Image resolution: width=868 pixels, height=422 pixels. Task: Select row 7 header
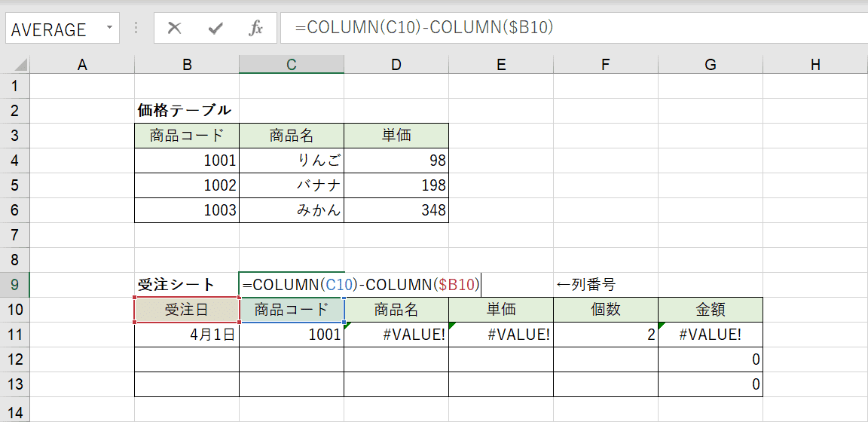coord(14,235)
